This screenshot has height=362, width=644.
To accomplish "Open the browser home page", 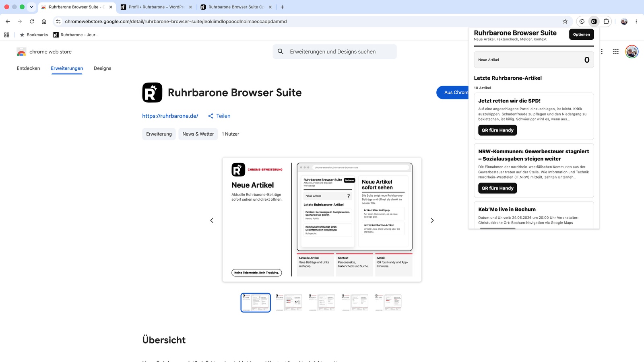I will click(x=44, y=21).
